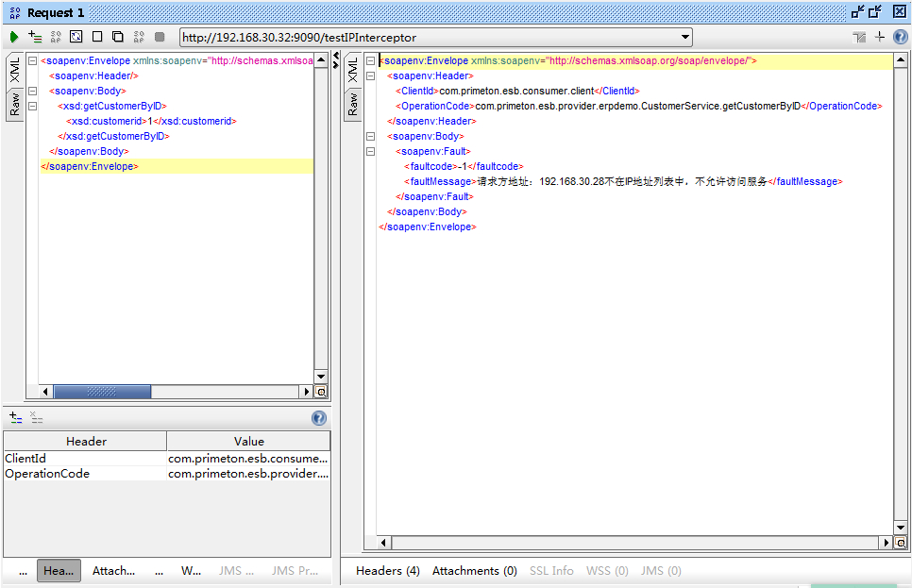Open the response Headers (4) tab
Image resolution: width=912 pixels, height=588 pixels.
(x=387, y=571)
